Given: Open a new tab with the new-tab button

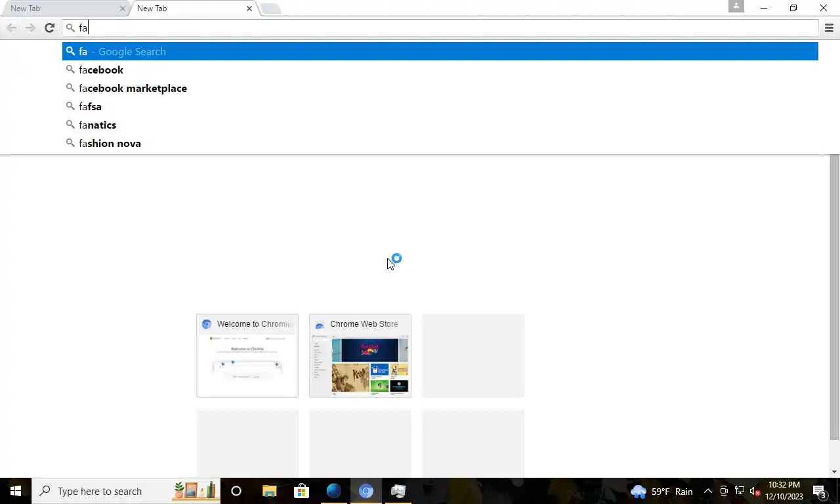Looking at the screenshot, I should pos(270,9).
